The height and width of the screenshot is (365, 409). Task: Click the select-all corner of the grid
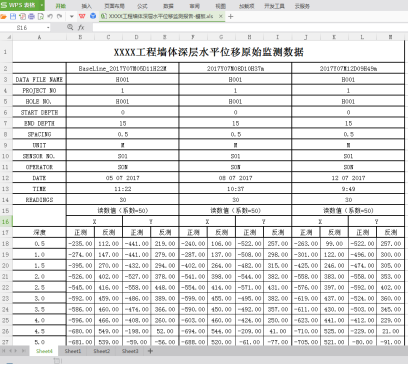[x=7, y=37]
